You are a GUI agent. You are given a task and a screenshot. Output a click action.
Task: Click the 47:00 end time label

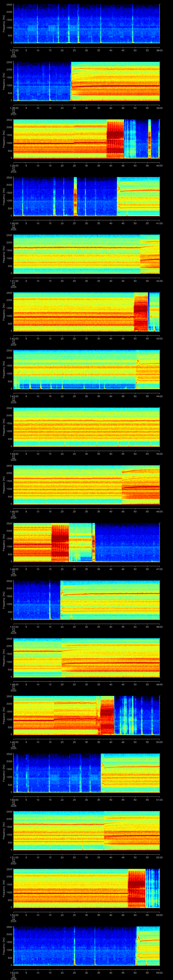pyautogui.click(x=159, y=569)
